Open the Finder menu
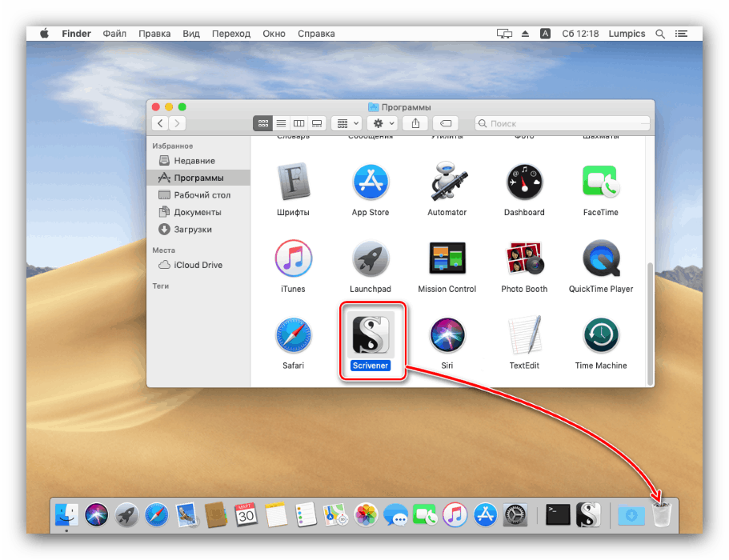 76,34
